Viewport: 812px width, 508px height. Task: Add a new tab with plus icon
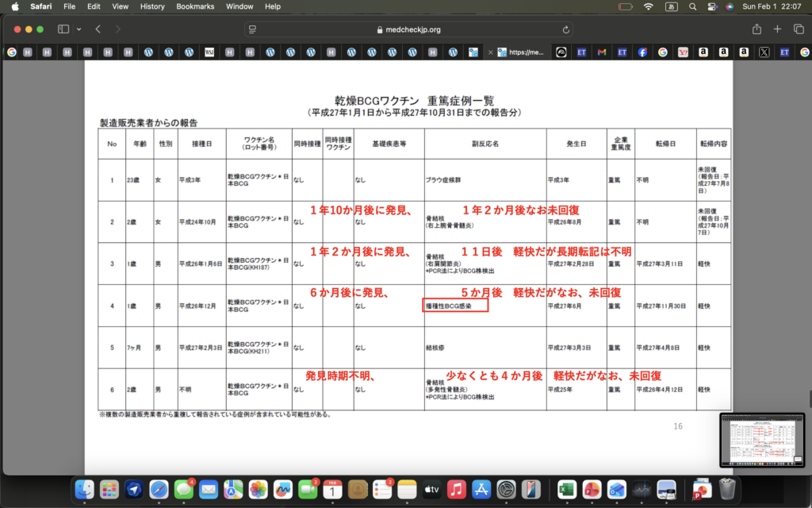pyautogui.click(x=777, y=29)
